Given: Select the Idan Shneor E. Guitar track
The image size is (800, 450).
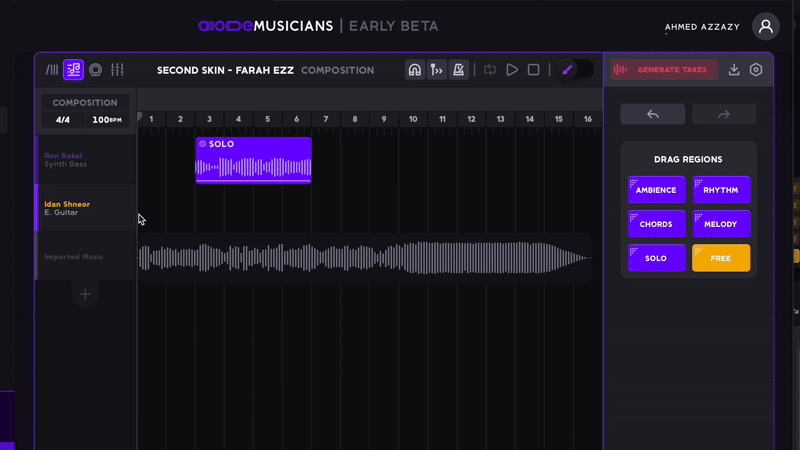Looking at the screenshot, I should 85,208.
